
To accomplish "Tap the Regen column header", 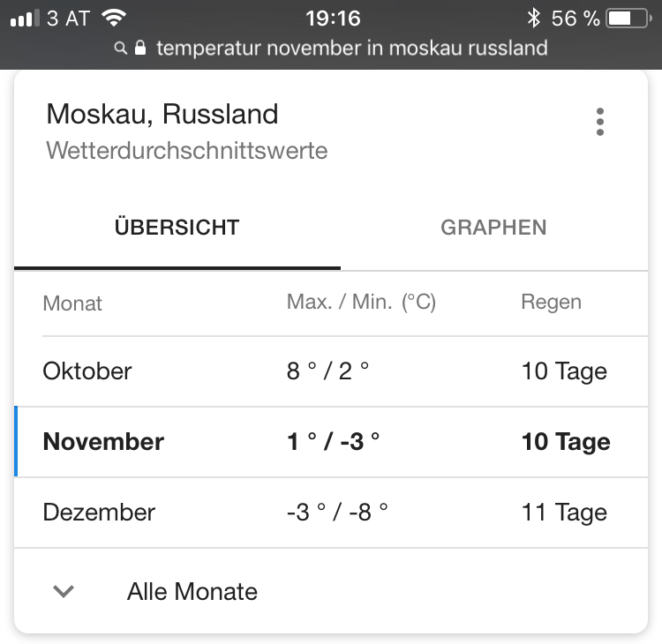I will tap(551, 303).
